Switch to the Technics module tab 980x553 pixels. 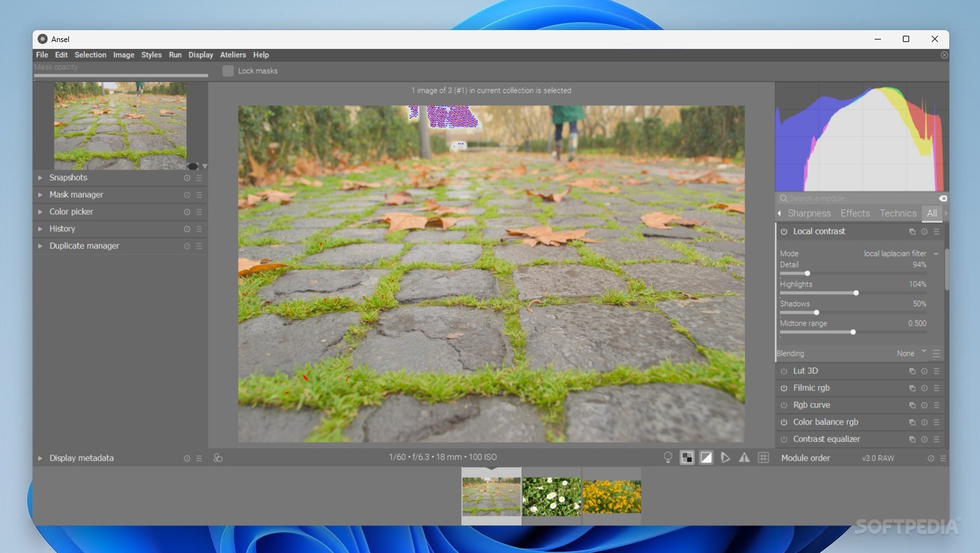[x=898, y=213]
